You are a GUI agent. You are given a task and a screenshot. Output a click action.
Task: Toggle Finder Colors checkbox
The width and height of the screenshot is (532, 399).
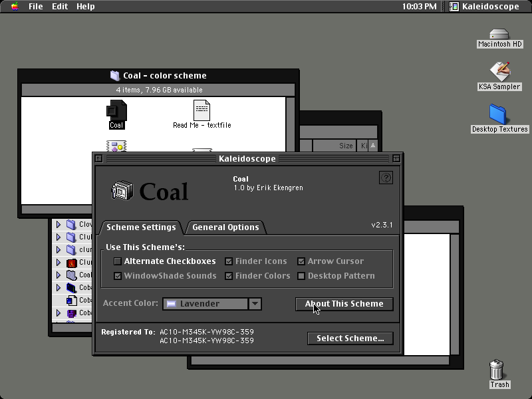pos(229,276)
